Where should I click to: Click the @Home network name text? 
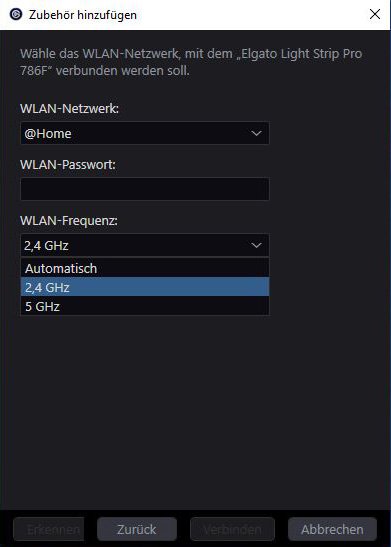[x=48, y=134]
